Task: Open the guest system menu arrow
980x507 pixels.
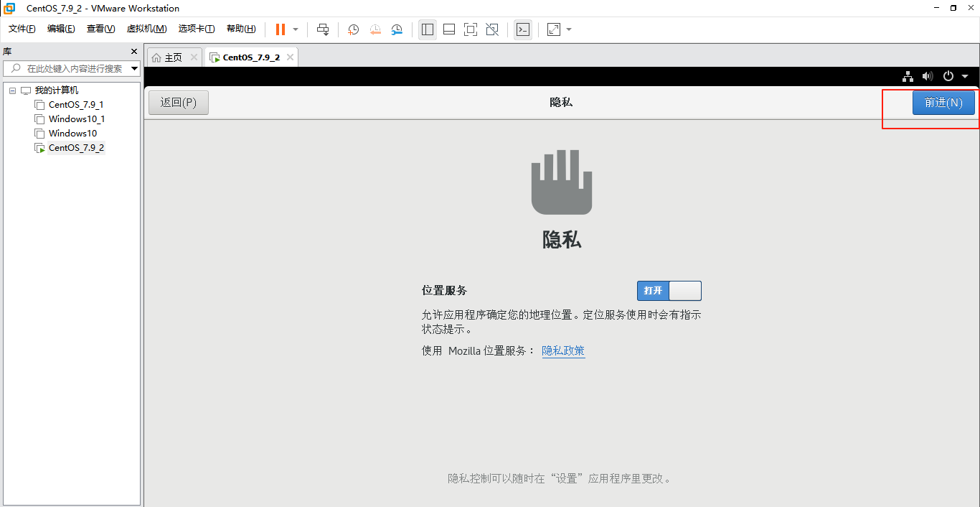Action: (965, 76)
